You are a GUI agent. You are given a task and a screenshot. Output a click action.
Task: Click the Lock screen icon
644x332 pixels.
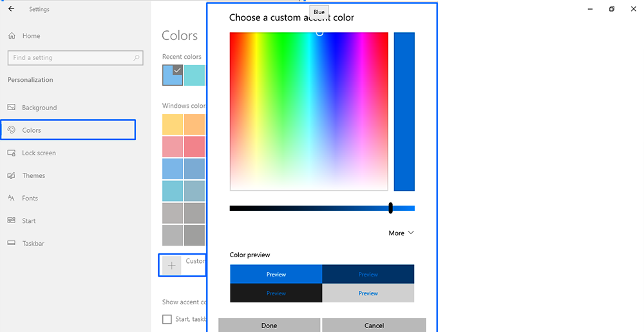pos(12,153)
